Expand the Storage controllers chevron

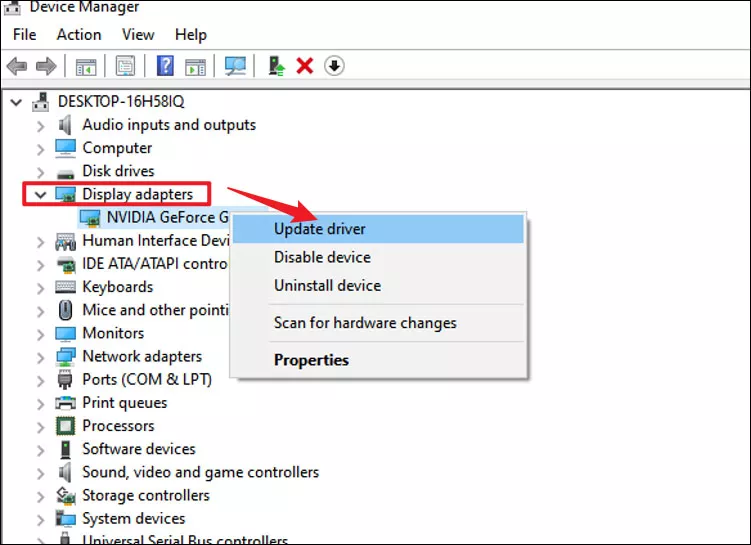[41, 496]
